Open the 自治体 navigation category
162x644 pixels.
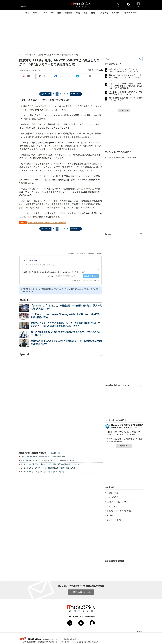coord(94,13)
